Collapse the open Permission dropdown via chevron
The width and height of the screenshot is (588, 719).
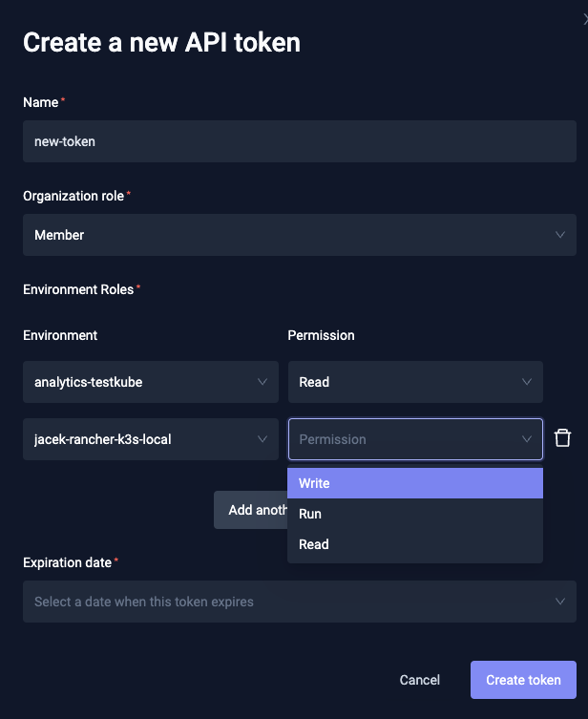coord(527,439)
